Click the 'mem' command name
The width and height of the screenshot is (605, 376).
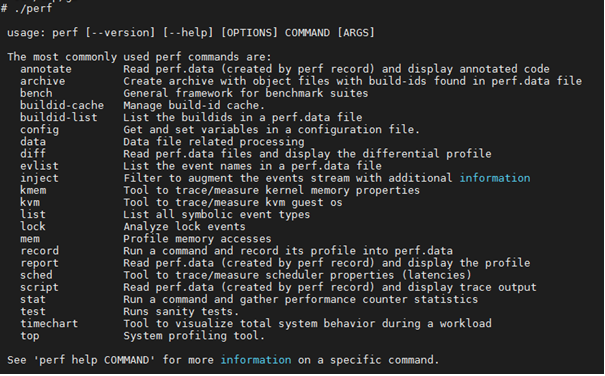[x=30, y=239]
